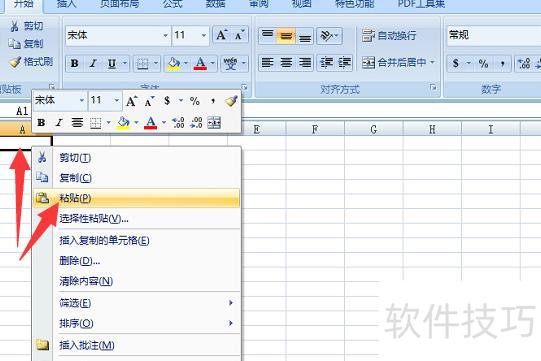The image size is (541, 361).
Task: Open ribbon font name dropdown 宋体
Action: pyautogui.click(x=165, y=35)
